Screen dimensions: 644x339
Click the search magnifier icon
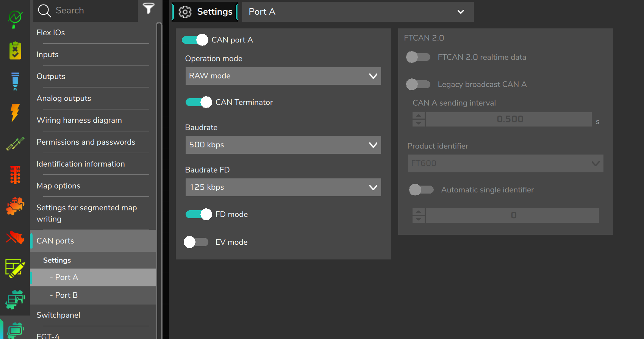tap(44, 11)
